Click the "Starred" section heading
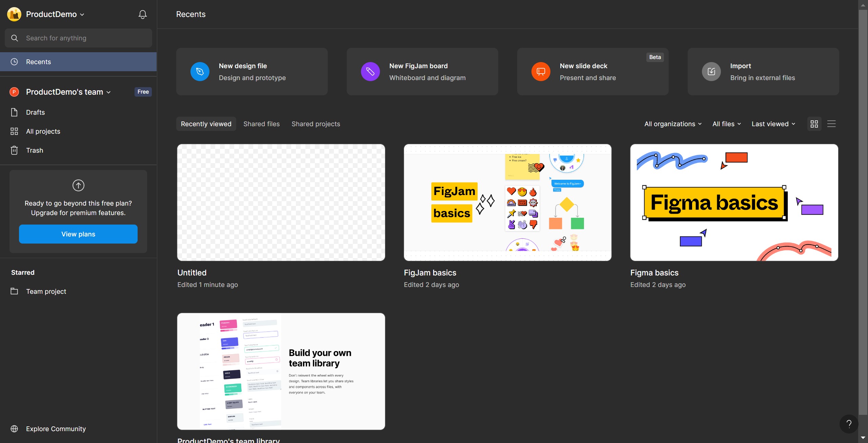 point(23,272)
